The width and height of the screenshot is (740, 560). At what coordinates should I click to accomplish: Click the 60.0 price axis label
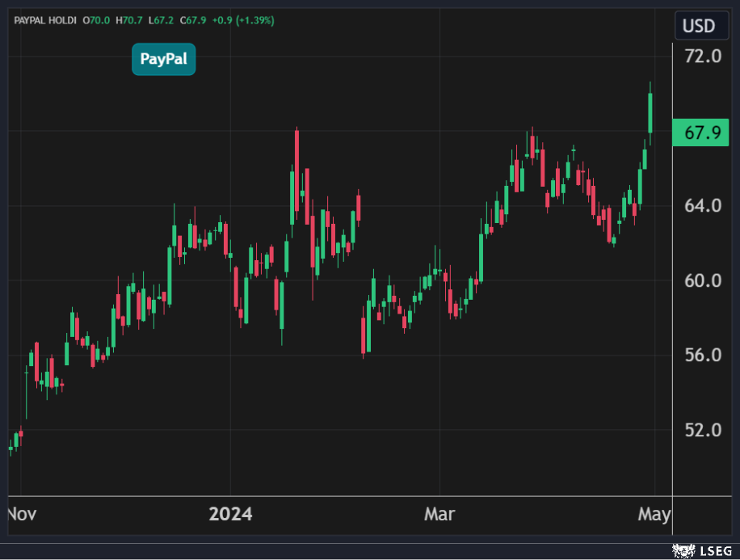(702, 280)
